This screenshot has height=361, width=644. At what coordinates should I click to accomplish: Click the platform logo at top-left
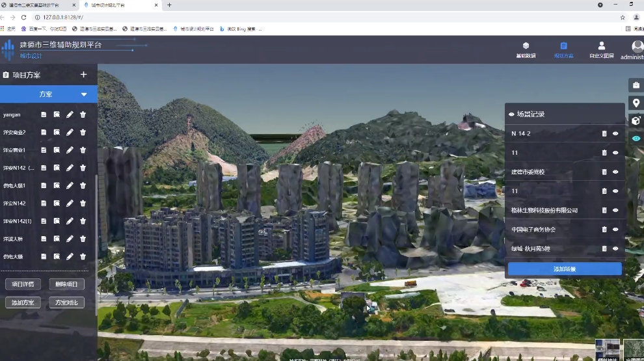coord(8,50)
